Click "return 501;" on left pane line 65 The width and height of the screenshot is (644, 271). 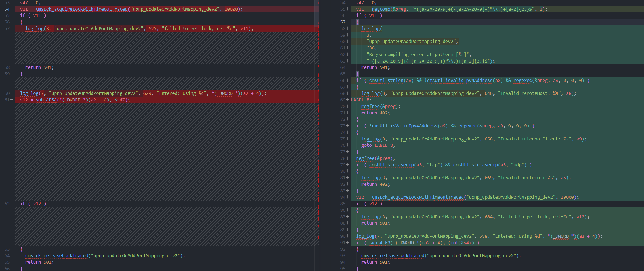[x=40, y=262]
